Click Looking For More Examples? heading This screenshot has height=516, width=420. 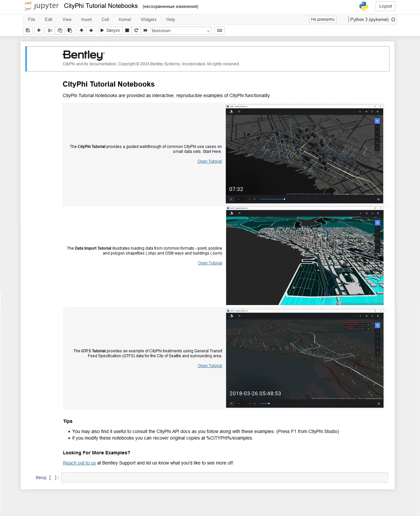click(x=96, y=453)
